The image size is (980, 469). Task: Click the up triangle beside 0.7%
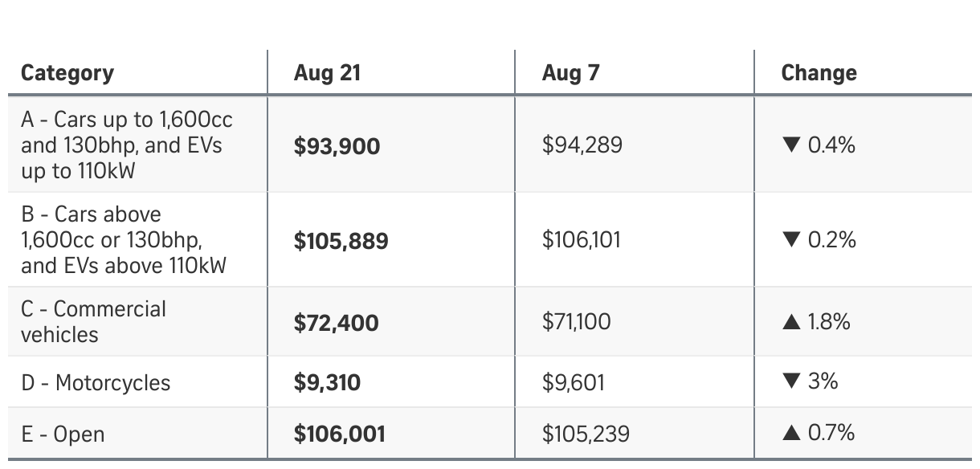click(x=791, y=434)
